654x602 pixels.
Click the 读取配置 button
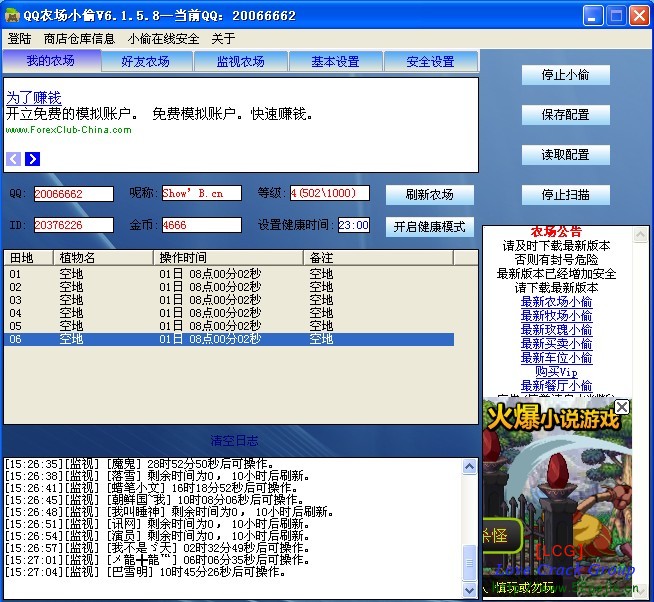(566, 155)
